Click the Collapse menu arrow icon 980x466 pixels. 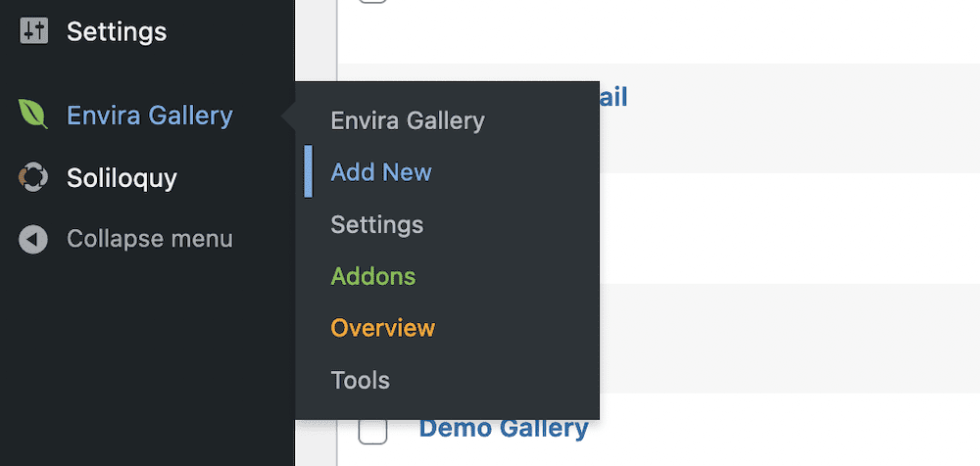[33, 239]
